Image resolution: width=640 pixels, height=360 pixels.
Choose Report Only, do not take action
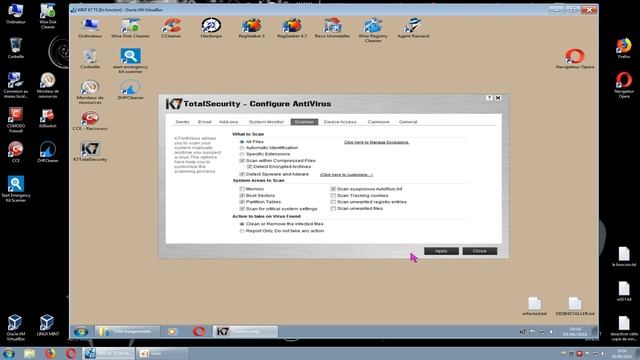pos(242,231)
